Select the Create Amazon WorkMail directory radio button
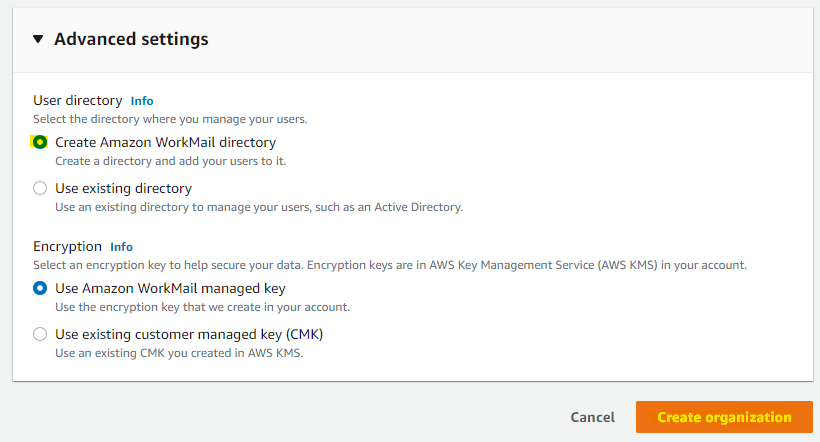The width and height of the screenshot is (820, 442). coord(40,142)
